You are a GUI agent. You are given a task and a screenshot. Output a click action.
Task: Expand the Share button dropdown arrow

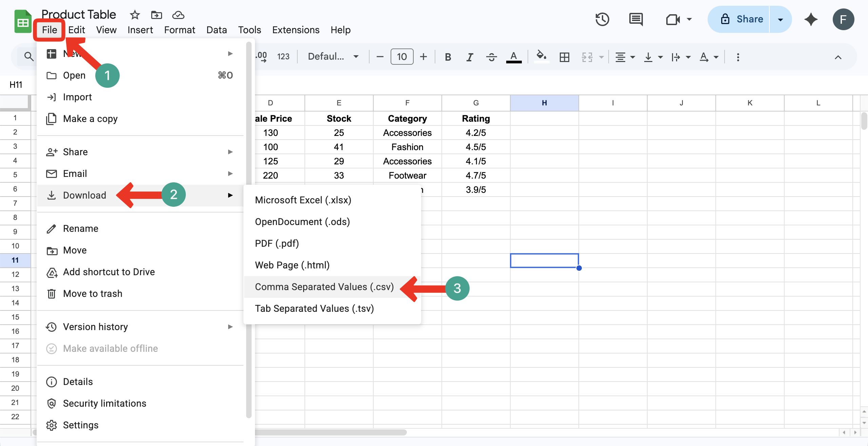tap(780, 19)
